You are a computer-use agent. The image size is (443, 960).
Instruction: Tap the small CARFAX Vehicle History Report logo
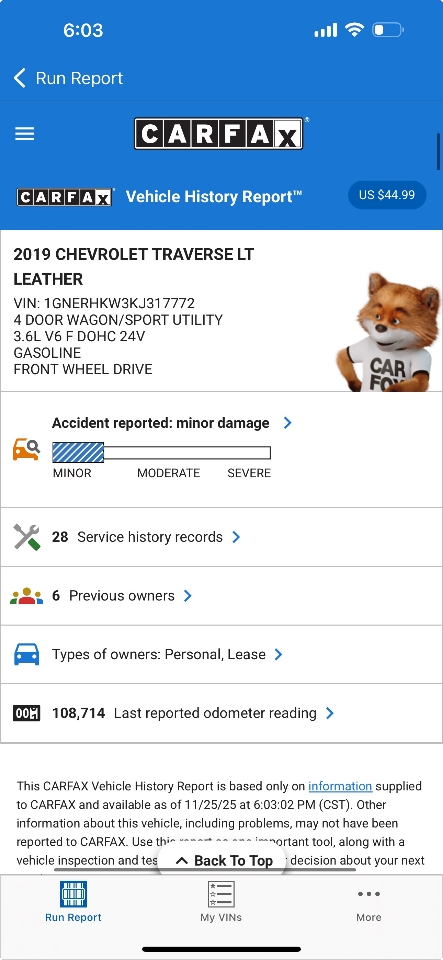[65, 197]
